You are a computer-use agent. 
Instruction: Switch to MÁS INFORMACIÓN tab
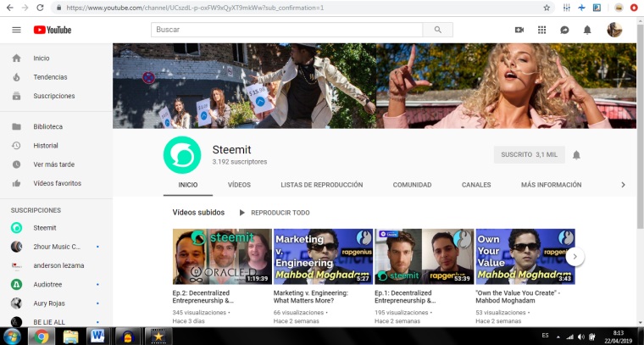click(x=551, y=185)
